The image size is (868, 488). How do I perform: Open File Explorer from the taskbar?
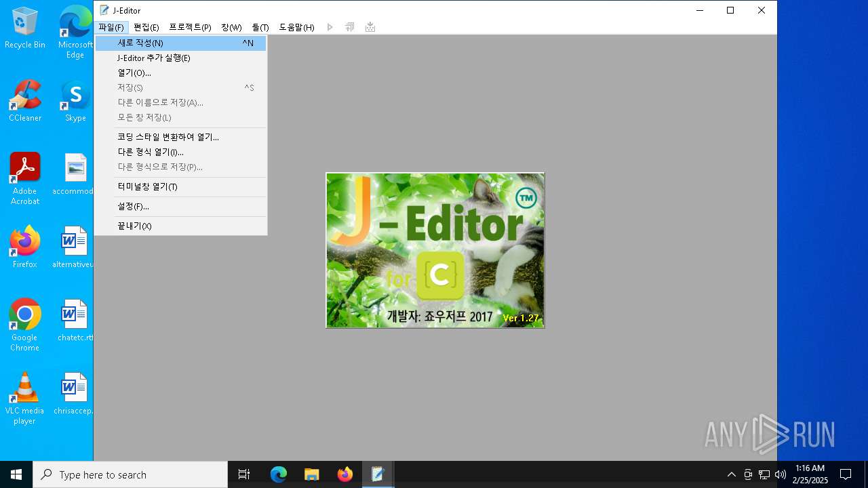point(312,474)
